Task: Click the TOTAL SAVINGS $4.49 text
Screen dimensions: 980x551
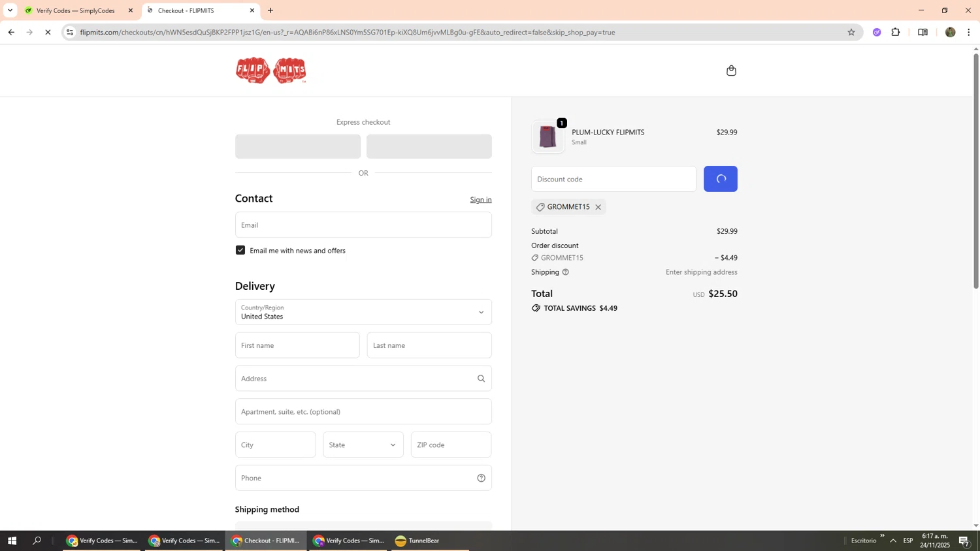Action: [x=581, y=308]
